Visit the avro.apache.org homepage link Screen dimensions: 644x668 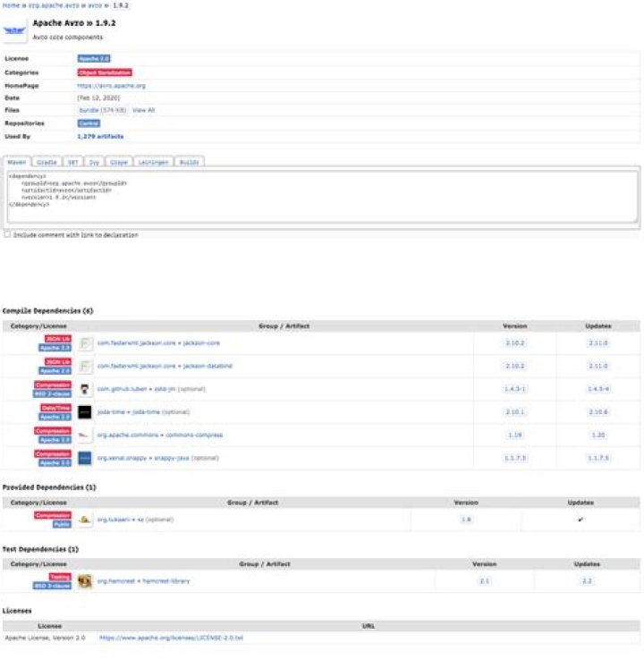point(111,86)
